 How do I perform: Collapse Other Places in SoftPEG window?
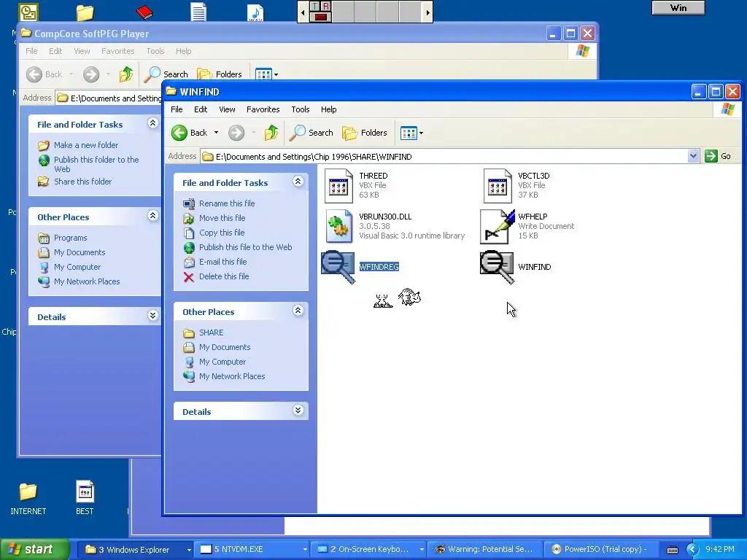pyautogui.click(x=152, y=216)
